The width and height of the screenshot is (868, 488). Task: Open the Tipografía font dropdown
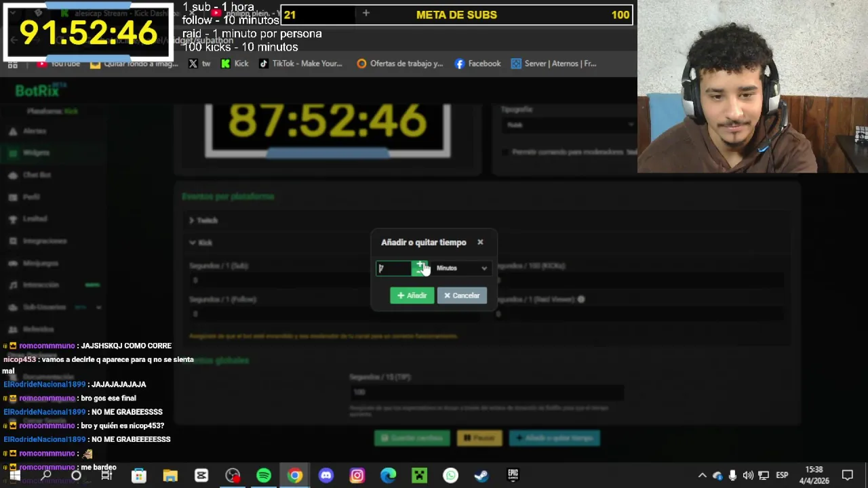coord(569,125)
